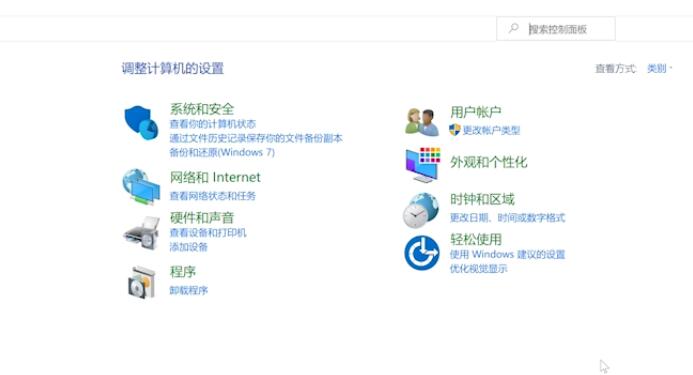Screen dimensions: 693x375
Task: Open the 硬件和声音 printer icon
Action: click(x=141, y=233)
